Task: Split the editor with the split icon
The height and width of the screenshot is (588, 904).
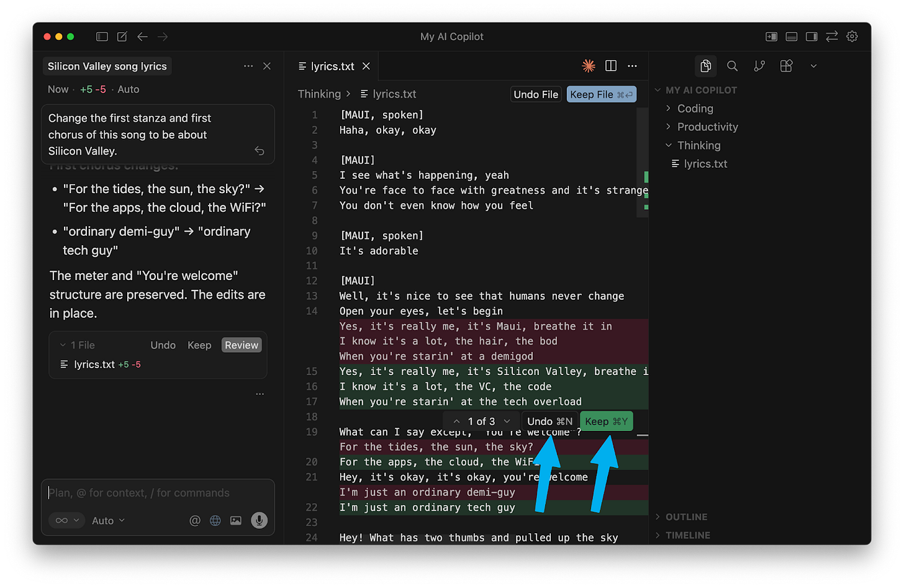Action: pyautogui.click(x=611, y=66)
